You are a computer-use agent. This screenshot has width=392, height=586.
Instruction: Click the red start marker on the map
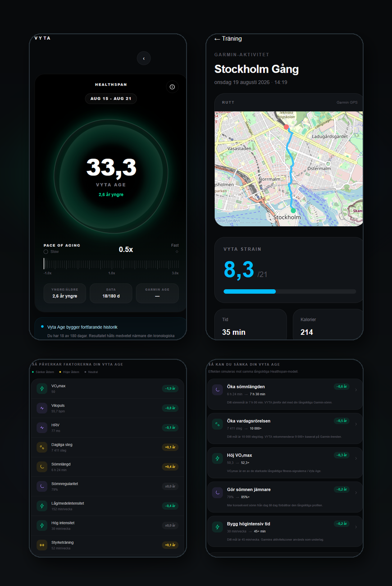(x=286, y=127)
